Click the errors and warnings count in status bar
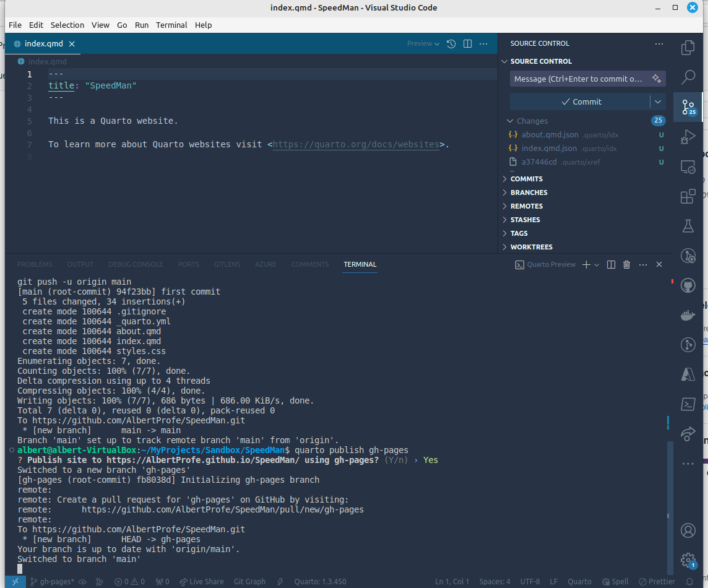This screenshot has height=588, width=708. (x=129, y=582)
